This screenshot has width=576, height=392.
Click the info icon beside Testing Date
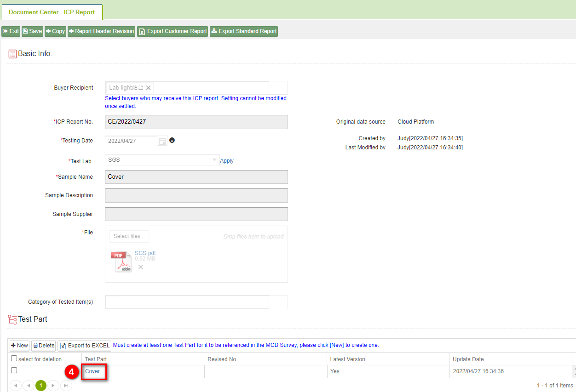(x=172, y=140)
